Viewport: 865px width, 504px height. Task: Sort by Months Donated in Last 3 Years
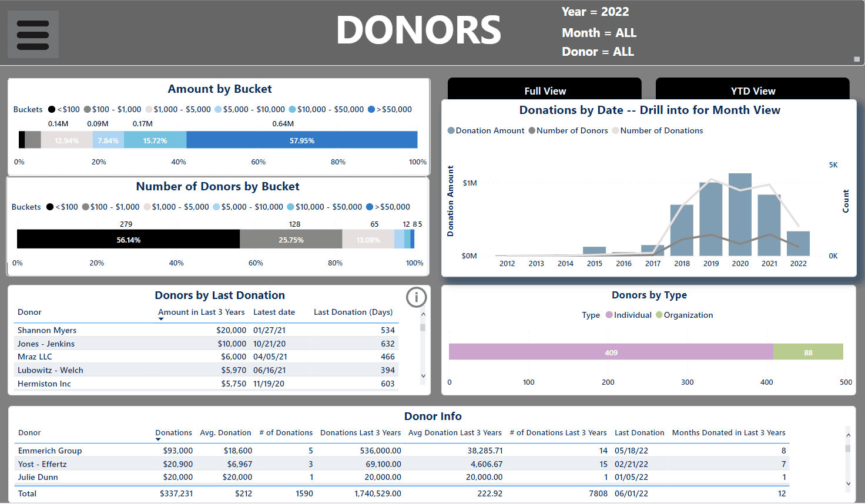click(729, 432)
